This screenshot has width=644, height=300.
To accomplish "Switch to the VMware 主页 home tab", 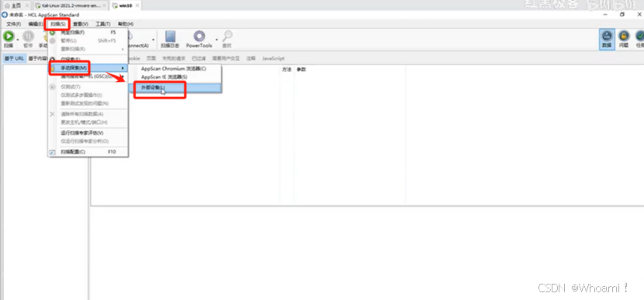I will coord(16,5).
